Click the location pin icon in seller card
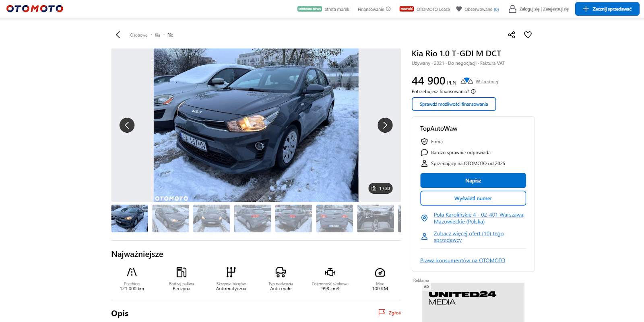Viewport: 644px width, 322px height. [x=424, y=218]
